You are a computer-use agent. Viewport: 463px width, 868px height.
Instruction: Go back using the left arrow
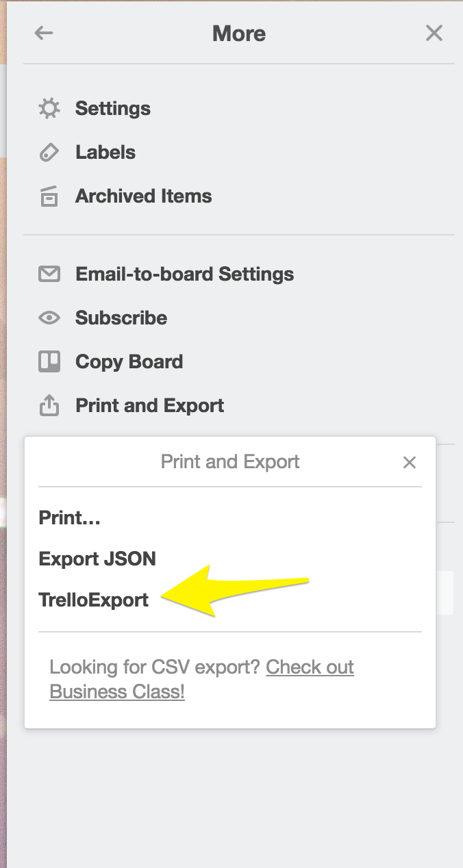tap(44, 33)
